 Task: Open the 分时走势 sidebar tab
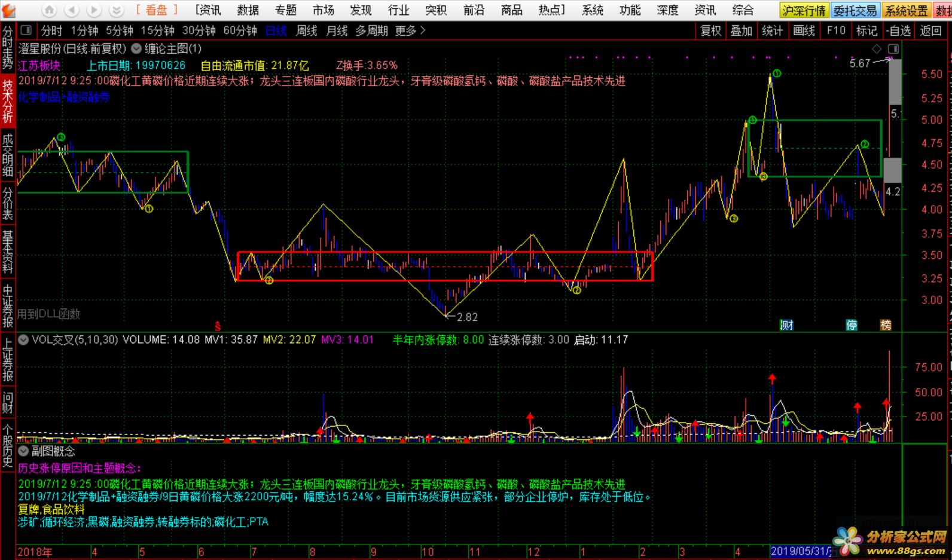coord(7,48)
